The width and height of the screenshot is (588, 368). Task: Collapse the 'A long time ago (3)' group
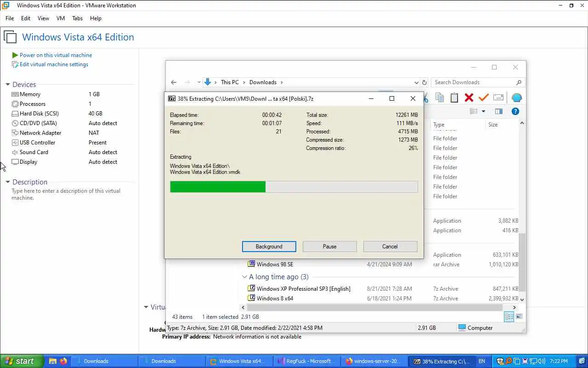click(x=244, y=277)
